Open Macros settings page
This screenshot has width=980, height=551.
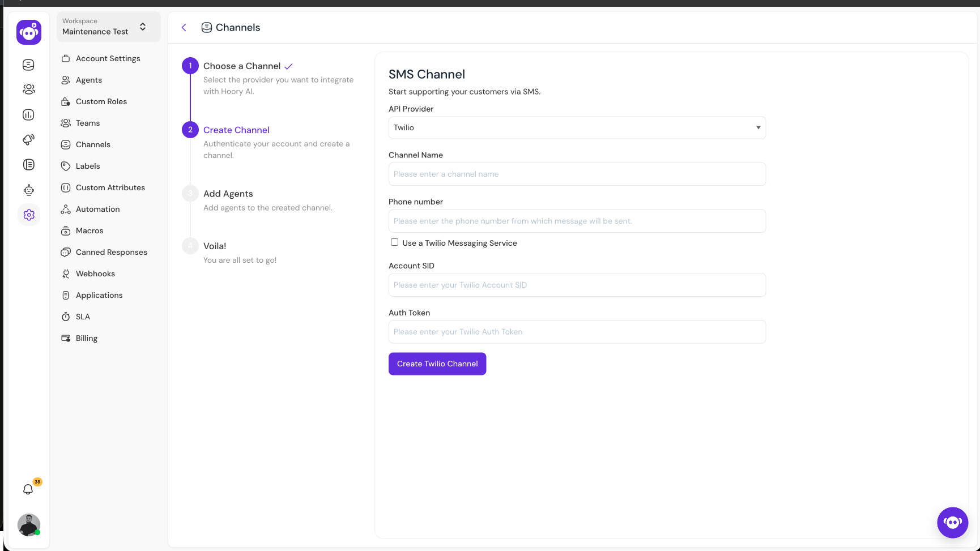(90, 230)
